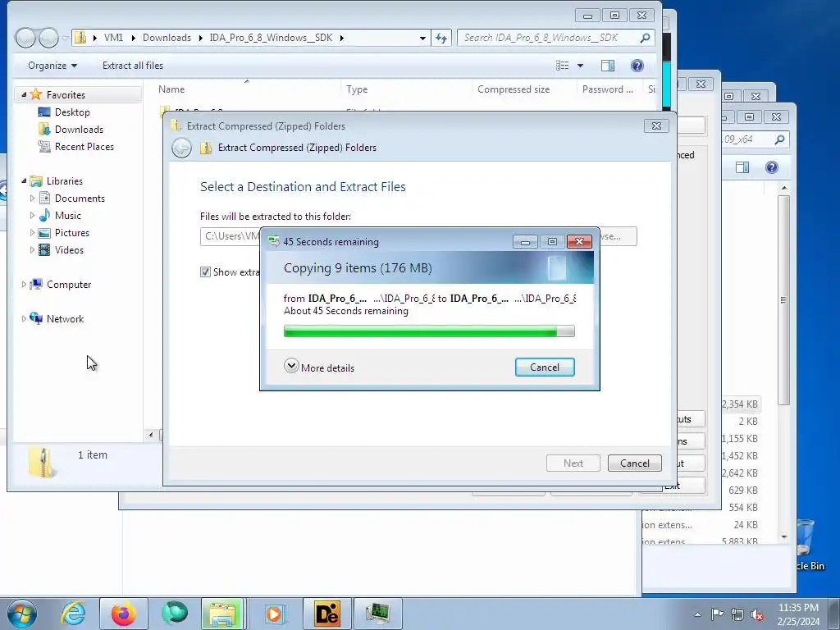Click Extract all files in toolbar
840x630 pixels.
point(133,66)
